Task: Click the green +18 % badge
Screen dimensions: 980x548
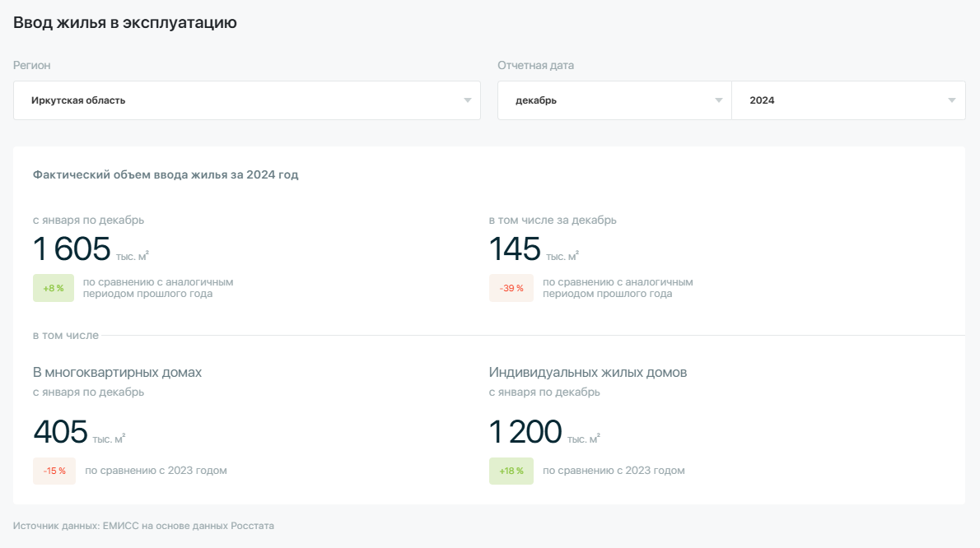Action: pyautogui.click(x=511, y=471)
